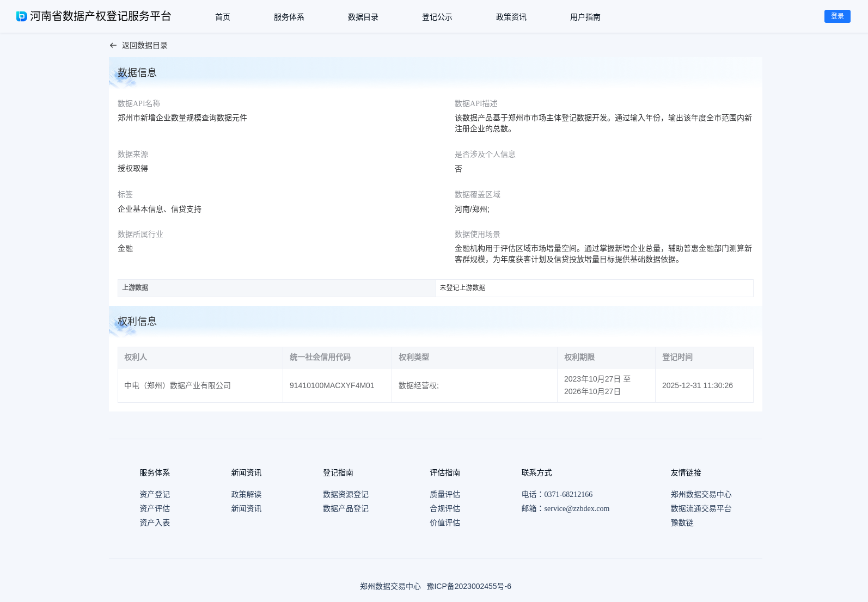Click the 数据API描述 paragraph text
The image size is (868, 602).
tap(603, 123)
